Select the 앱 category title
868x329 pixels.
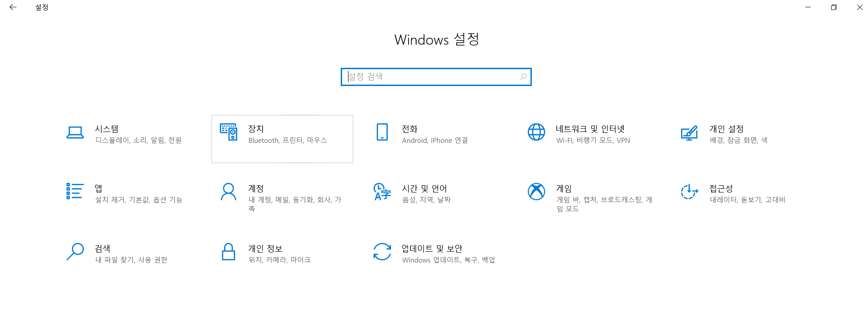click(x=98, y=188)
